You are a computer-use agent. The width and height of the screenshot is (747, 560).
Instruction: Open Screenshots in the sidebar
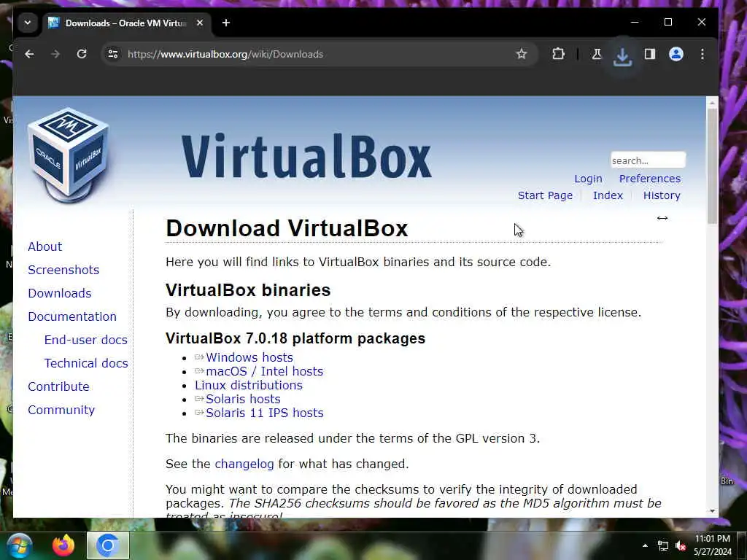coord(63,270)
